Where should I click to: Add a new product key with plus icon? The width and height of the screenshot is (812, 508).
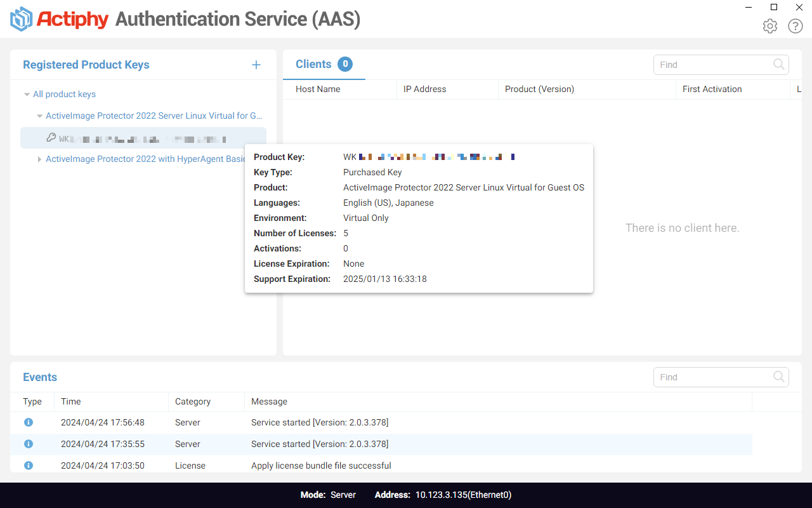256,65
